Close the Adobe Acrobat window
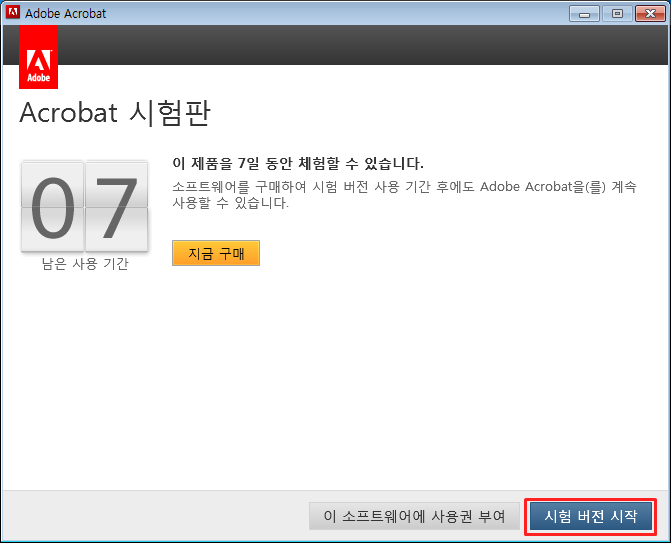 click(x=650, y=14)
